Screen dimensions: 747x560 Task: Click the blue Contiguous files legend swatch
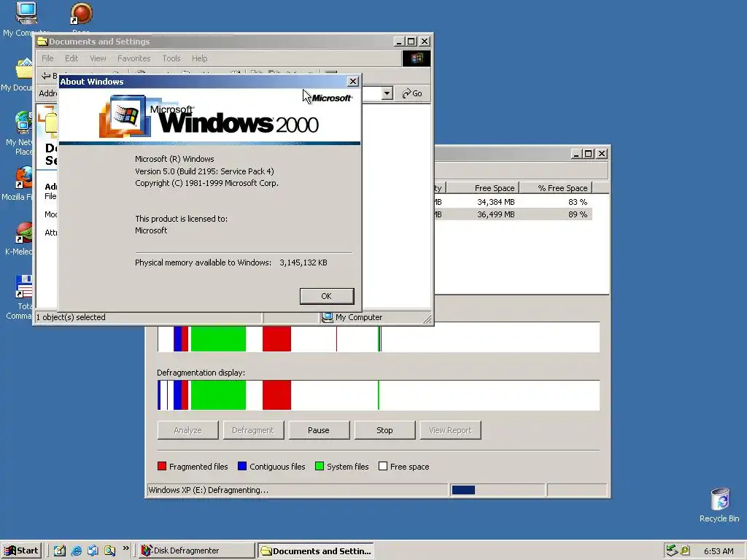[242, 466]
